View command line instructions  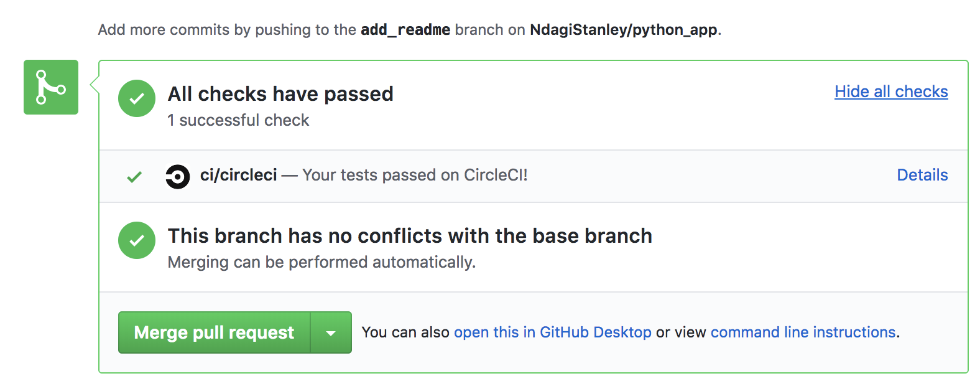[x=803, y=332]
